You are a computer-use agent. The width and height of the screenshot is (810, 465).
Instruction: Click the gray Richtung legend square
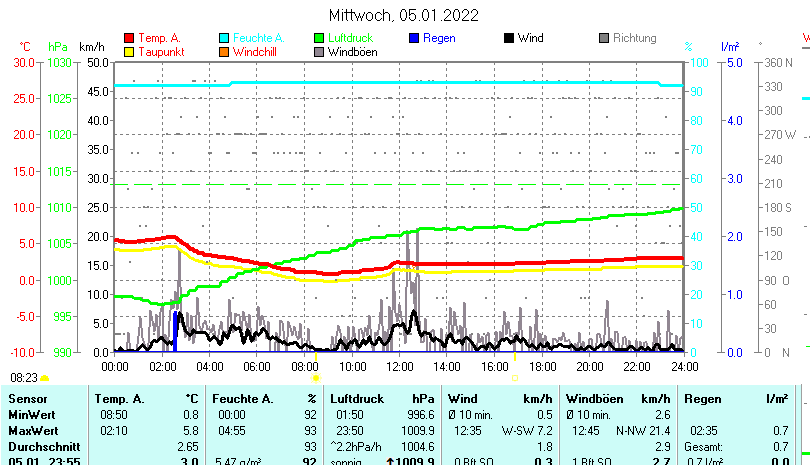603,38
